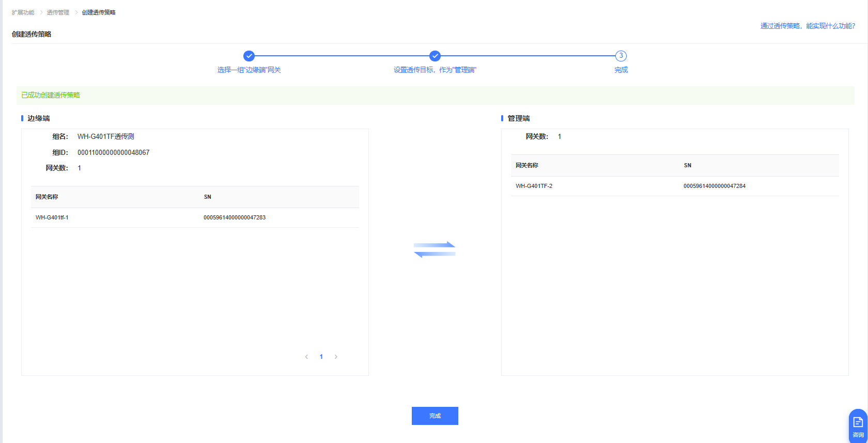This screenshot has height=443, width=868.
Task: Click the 完成 button
Action: [x=435, y=416]
